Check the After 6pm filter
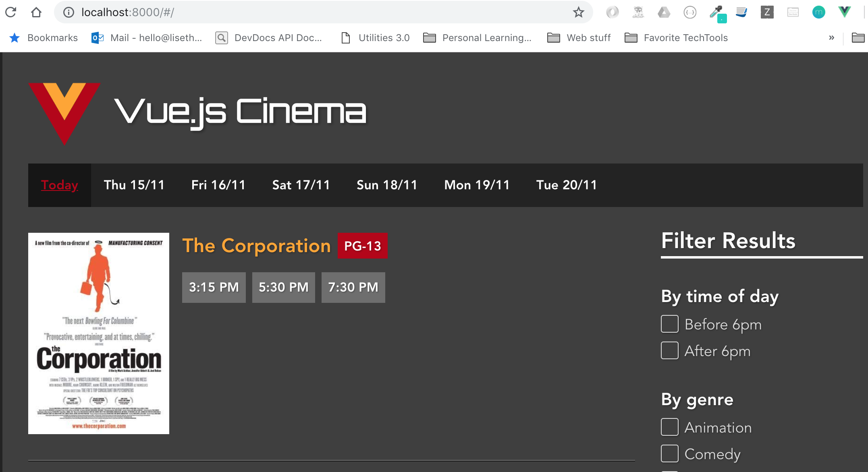Image resolution: width=868 pixels, height=472 pixels. pos(670,350)
